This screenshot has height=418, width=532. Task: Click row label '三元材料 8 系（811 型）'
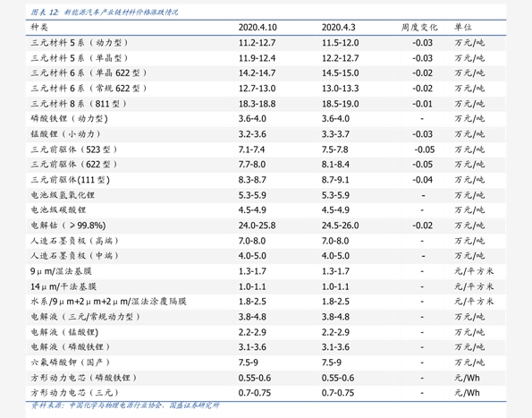click(79, 104)
